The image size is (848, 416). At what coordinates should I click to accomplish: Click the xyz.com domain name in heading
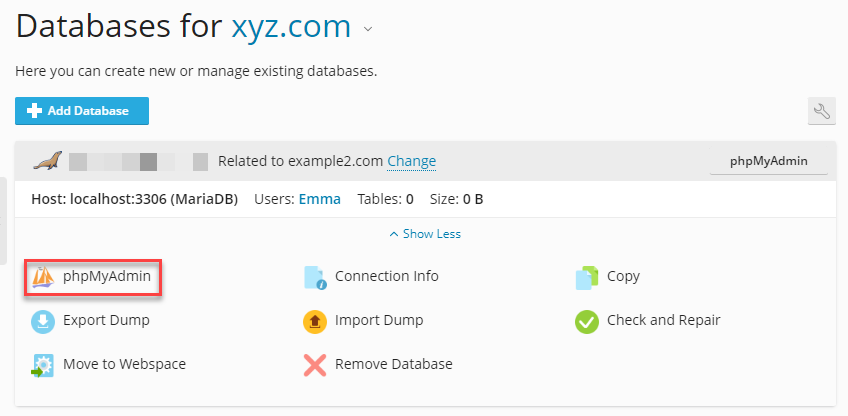coord(291,26)
